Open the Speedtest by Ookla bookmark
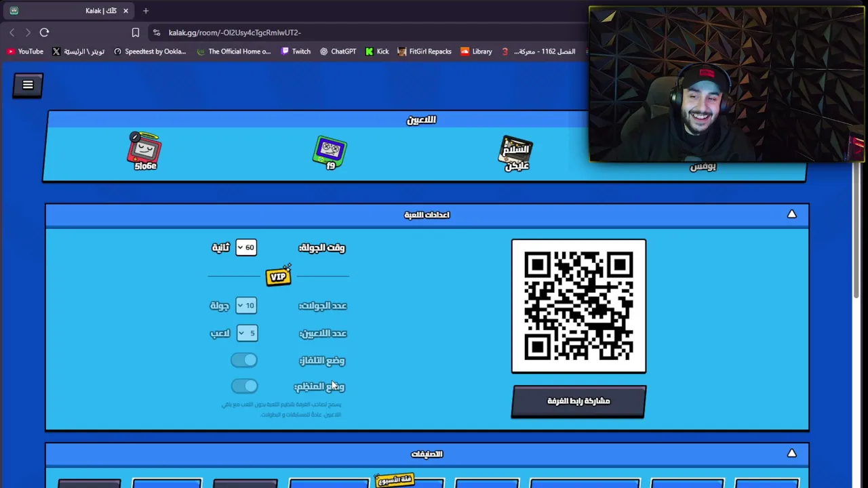The image size is (868, 488). [149, 52]
